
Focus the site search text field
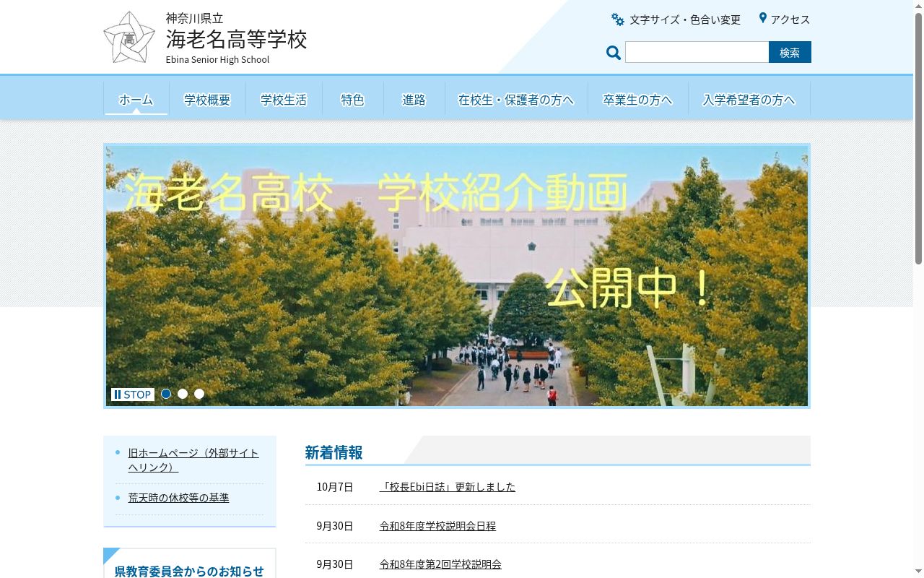click(x=697, y=52)
